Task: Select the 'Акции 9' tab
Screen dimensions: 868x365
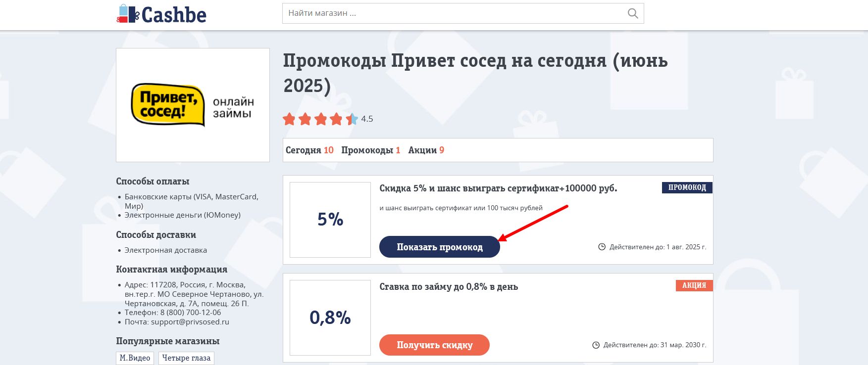Action: [x=426, y=150]
